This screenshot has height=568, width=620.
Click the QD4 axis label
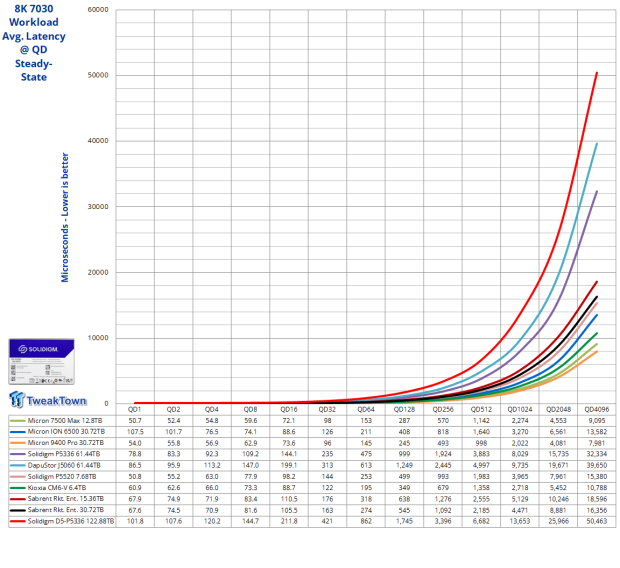click(x=212, y=409)
